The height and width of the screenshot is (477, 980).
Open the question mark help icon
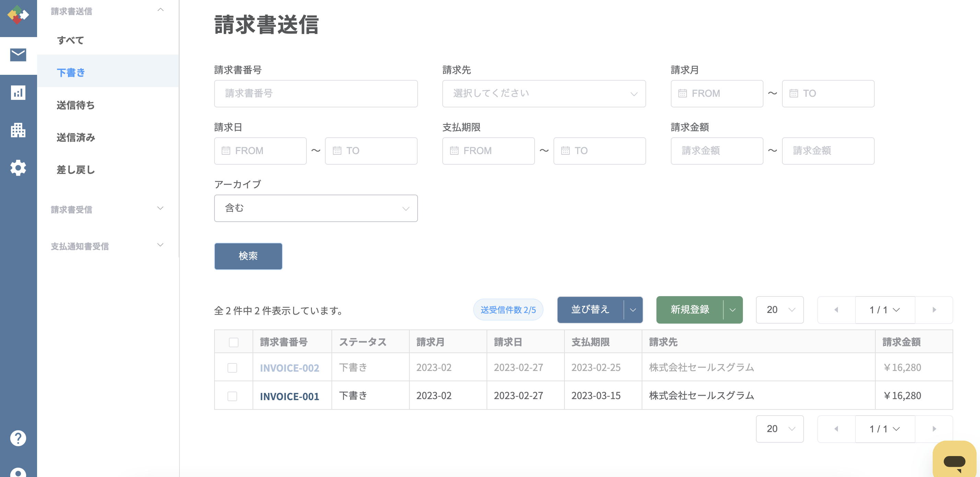tap(18, 438)
